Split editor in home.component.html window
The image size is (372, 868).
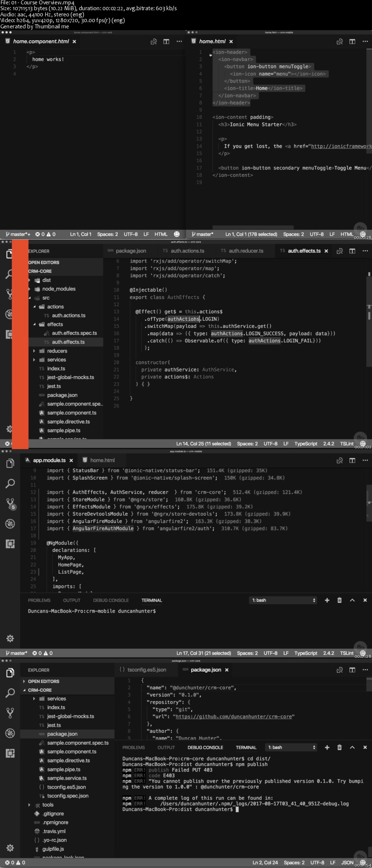pos(166,41)
